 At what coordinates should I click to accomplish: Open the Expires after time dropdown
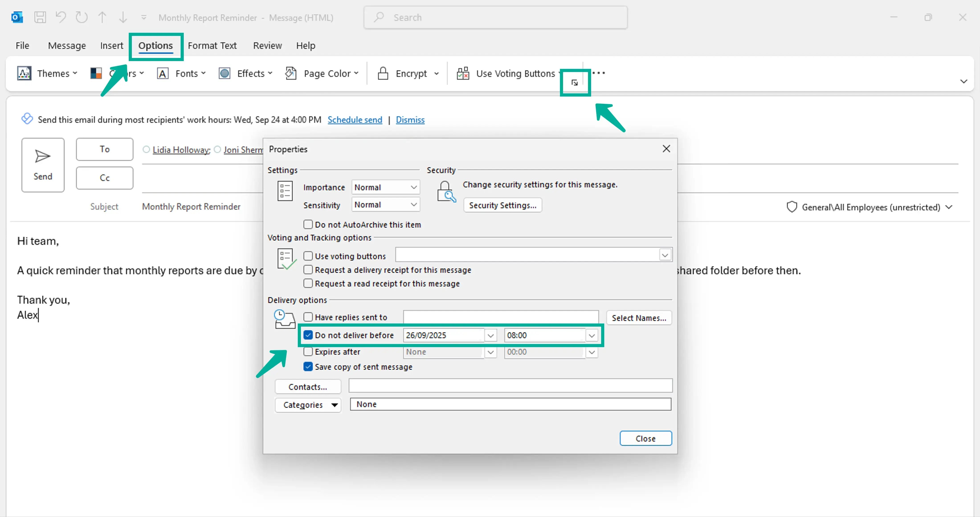pos(592,352)
